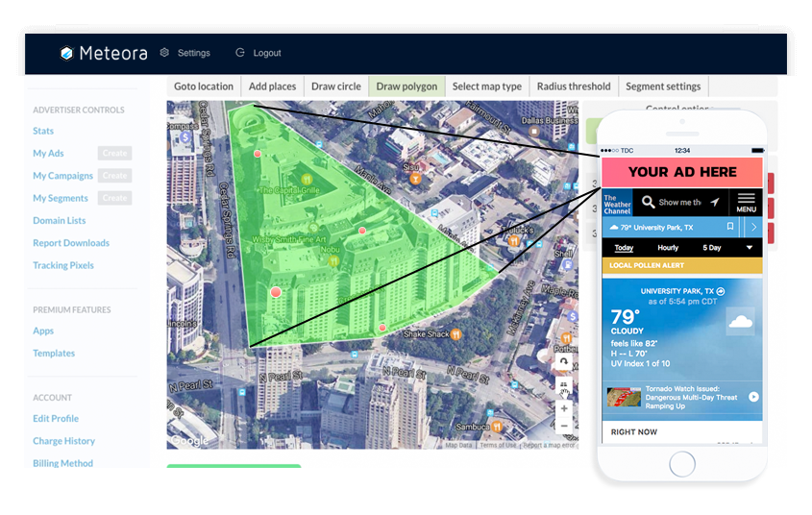
Task: Tap the right chevron on location bar
Action: 754,227
